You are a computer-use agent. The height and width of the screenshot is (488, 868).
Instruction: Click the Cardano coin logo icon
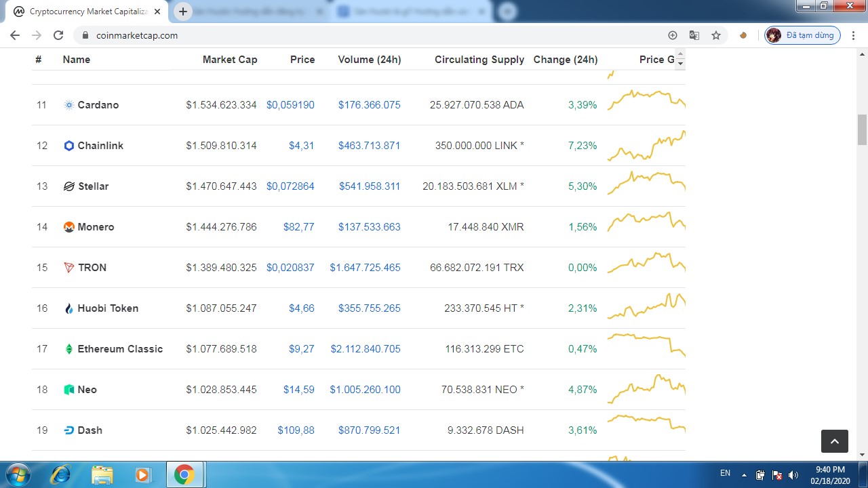[x=68, y=105]
